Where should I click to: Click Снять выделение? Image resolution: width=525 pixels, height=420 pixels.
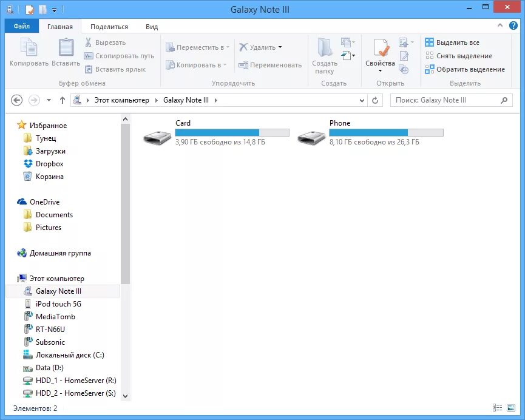[458, 56]
